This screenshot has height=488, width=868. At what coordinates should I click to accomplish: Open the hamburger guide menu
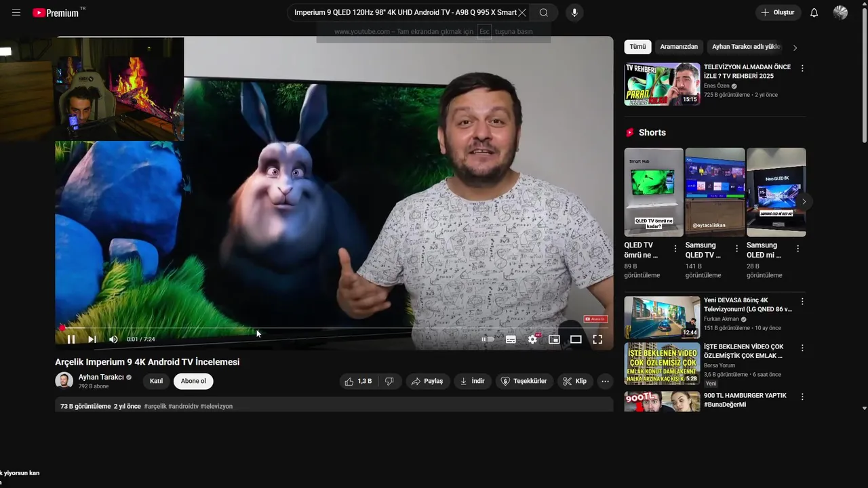(16, 13)
